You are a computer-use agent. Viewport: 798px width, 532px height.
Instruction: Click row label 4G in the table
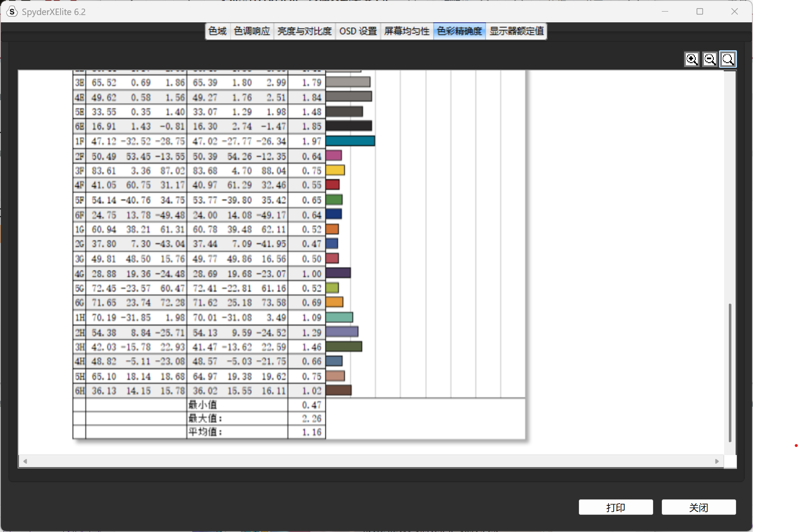[79, 274]
